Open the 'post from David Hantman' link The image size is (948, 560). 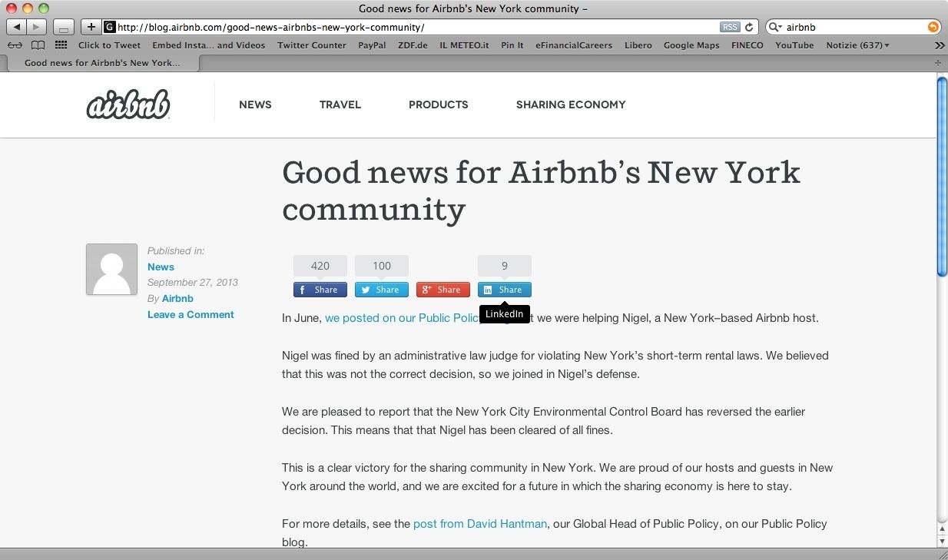479,524
